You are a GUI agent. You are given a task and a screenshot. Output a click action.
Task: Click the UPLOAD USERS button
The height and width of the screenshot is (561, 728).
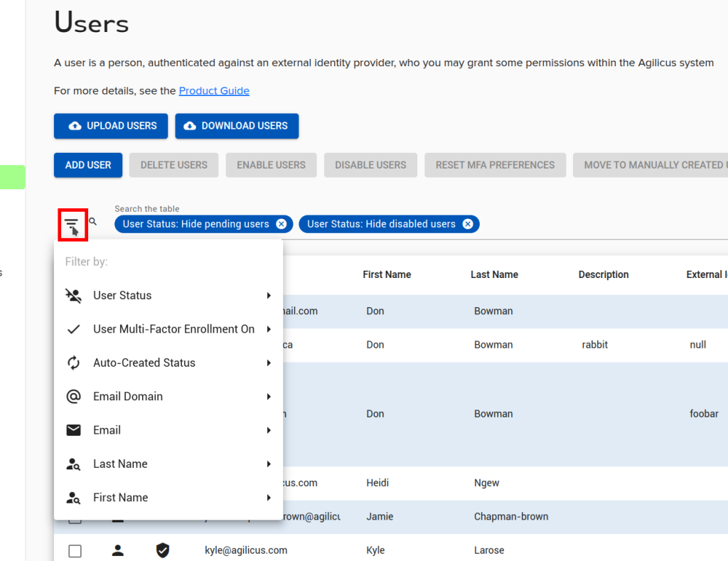(x=111, y=126)
